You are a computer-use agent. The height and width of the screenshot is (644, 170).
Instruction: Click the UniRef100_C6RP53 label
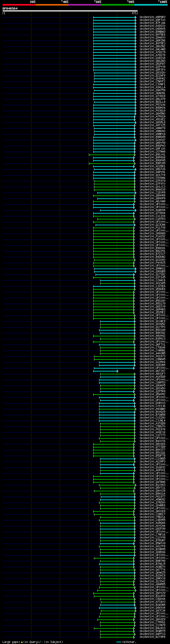pos(152,383)
